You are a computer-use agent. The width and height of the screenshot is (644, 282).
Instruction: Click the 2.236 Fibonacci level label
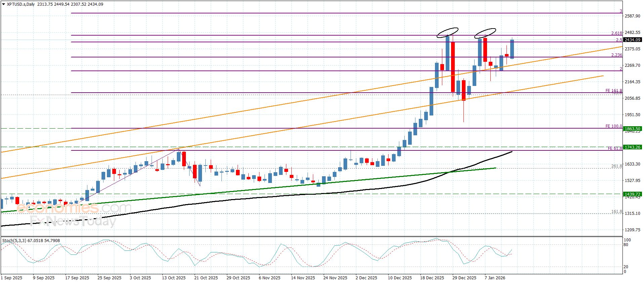(x=616, y=55)
